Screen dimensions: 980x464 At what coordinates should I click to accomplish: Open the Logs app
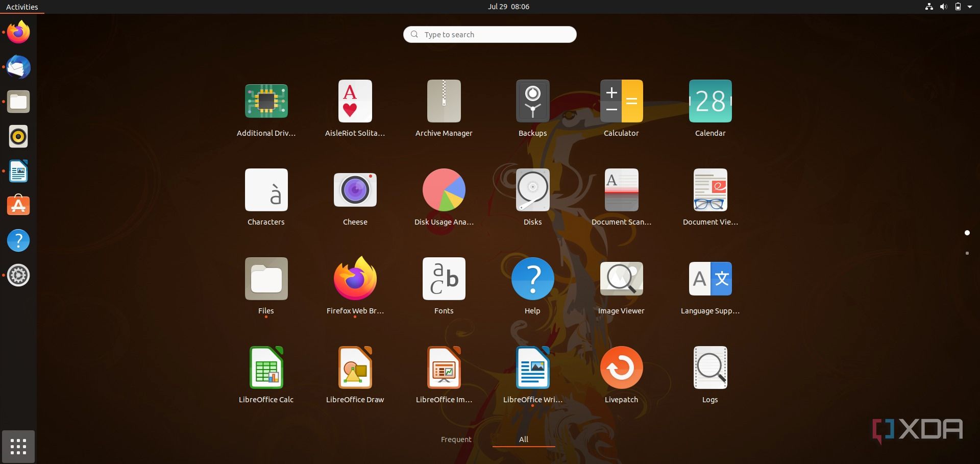(710, 368)
